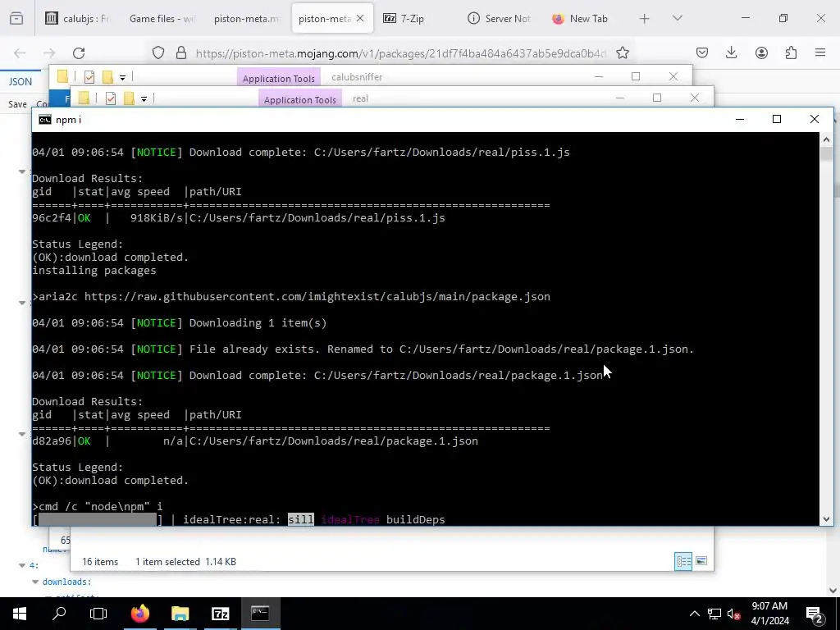Switch real window to details view
Screen dimensions: 840x630
(x=683, y=561)
